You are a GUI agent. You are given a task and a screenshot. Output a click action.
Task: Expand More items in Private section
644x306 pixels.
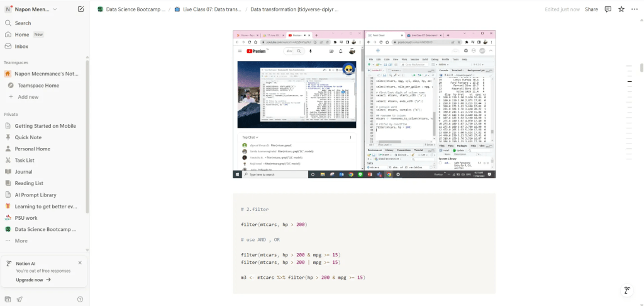coord(21,241)
